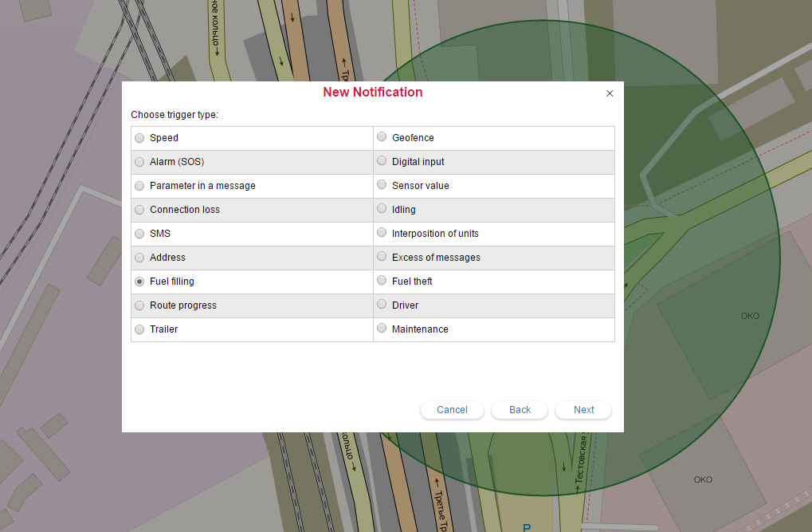
Task: Select Interposition of units trigger
Action: (382, 233)
